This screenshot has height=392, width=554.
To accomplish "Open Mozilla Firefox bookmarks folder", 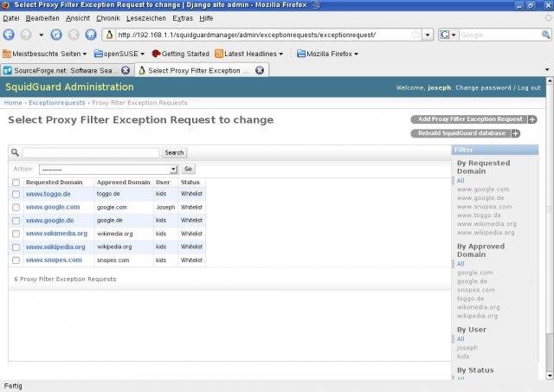I will click(328, 54).
